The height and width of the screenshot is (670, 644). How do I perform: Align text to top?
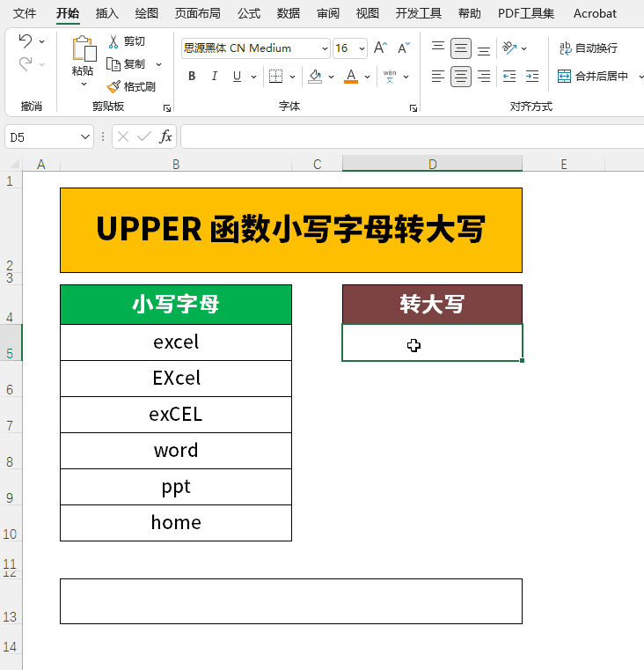coord(438,48)
